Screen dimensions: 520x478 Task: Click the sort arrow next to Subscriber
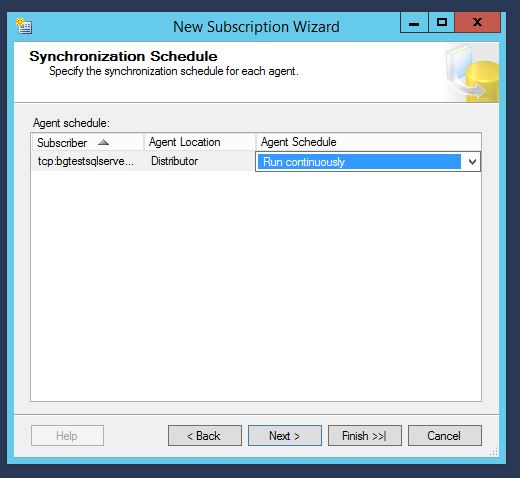104,143
